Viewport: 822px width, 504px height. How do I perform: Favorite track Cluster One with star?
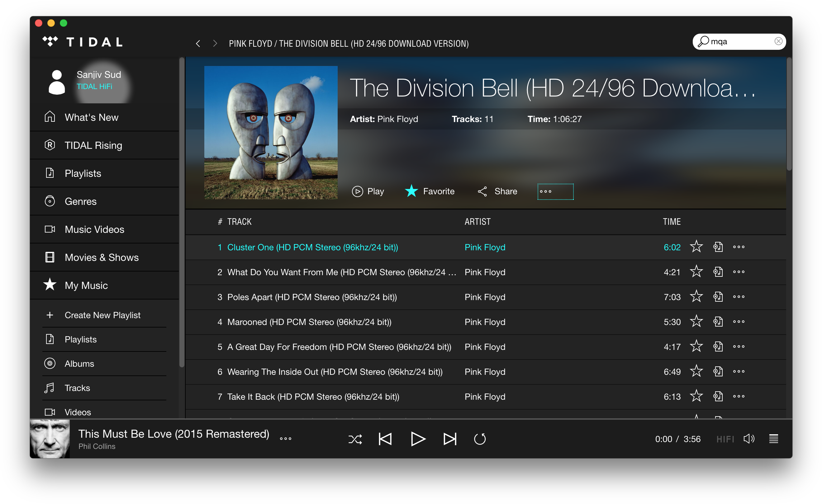coord(696,247)
